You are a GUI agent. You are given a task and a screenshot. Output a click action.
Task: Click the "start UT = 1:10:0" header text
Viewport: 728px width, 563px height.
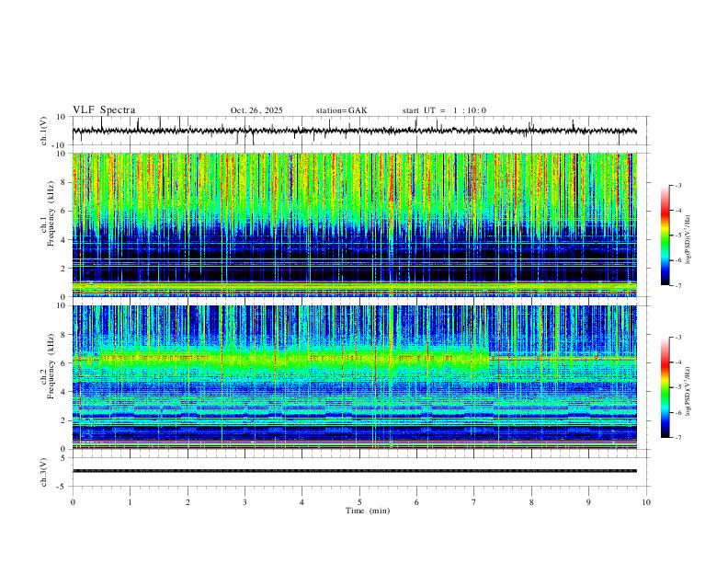(x=444, y=110)
